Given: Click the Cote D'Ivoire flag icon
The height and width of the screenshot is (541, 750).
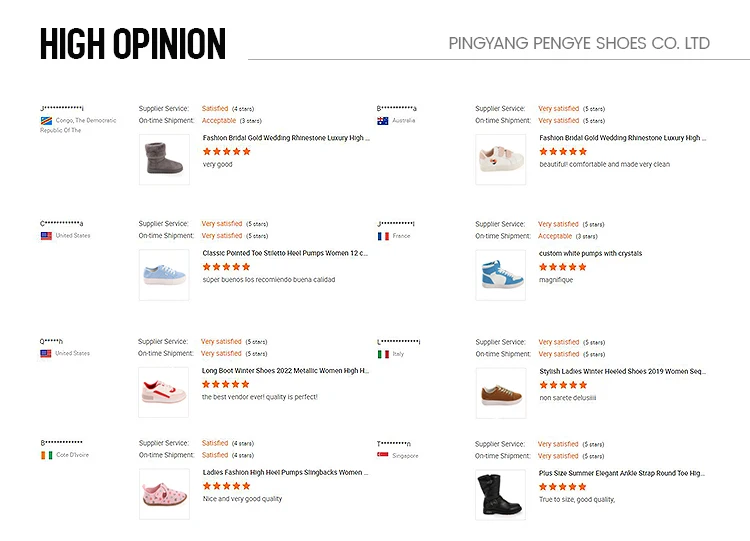Looking at the screenshot, I should pyautogui.click(x=46, y=455).
